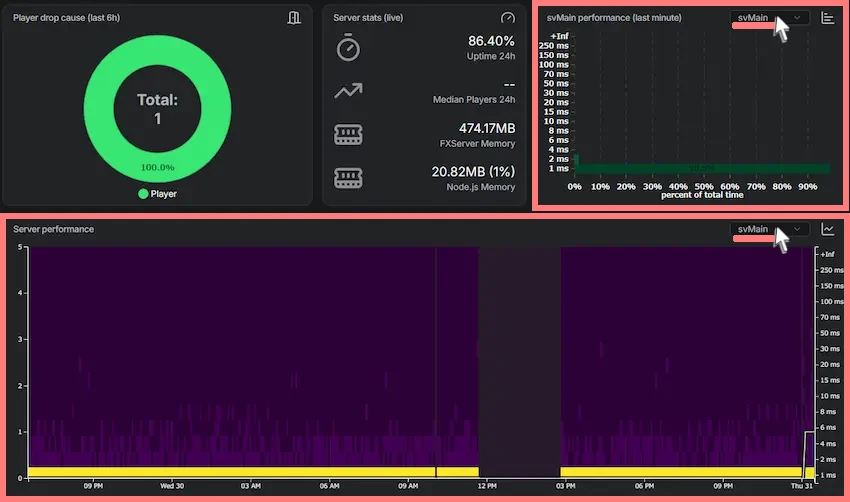This screenshot has width=850, height=502.
Task: Click the gauge icon in Server stats panel
Action: point(507,18)
